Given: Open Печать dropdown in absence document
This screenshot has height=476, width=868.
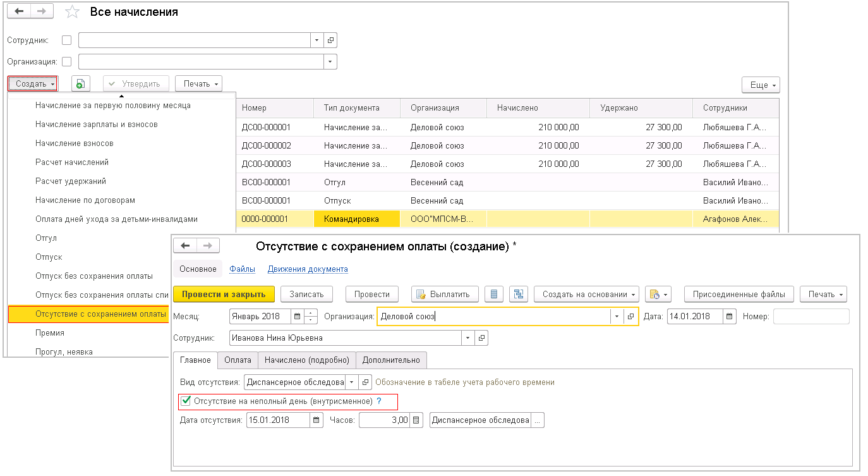Looking at the screenshot, I should (x=823, y=294).
